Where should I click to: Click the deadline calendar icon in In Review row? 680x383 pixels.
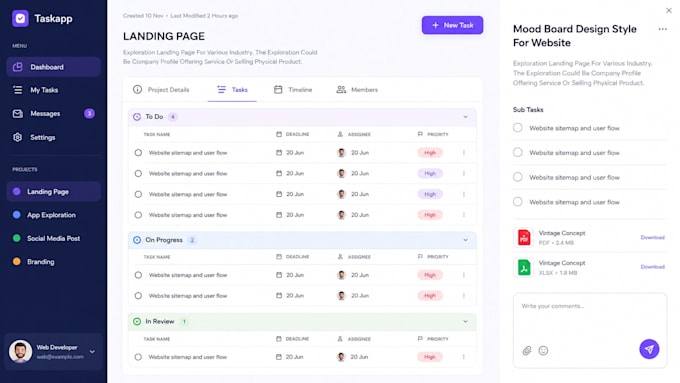(279, 357)
